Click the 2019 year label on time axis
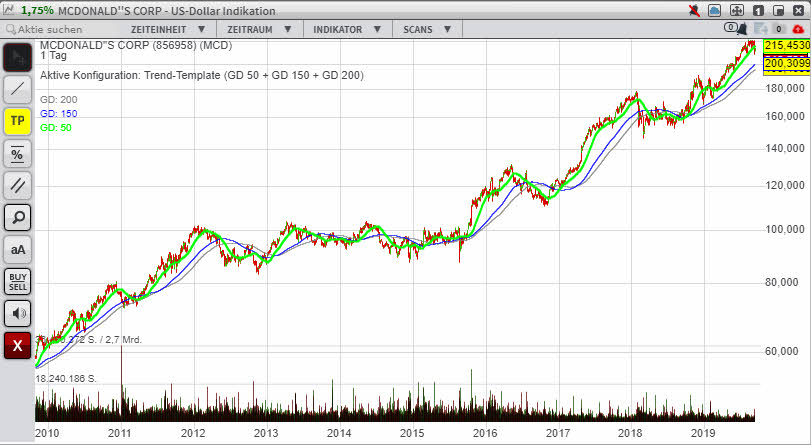This screenshot has width=811, height=445. point(703,433)
